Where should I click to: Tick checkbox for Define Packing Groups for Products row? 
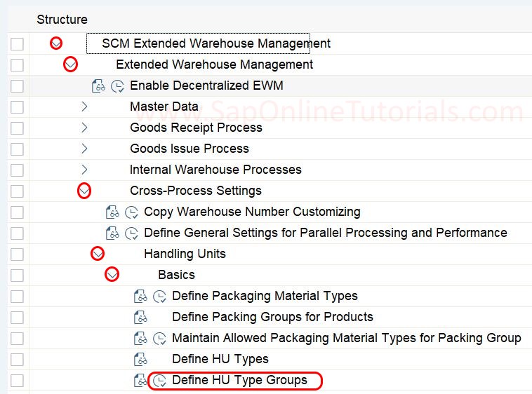17,318
